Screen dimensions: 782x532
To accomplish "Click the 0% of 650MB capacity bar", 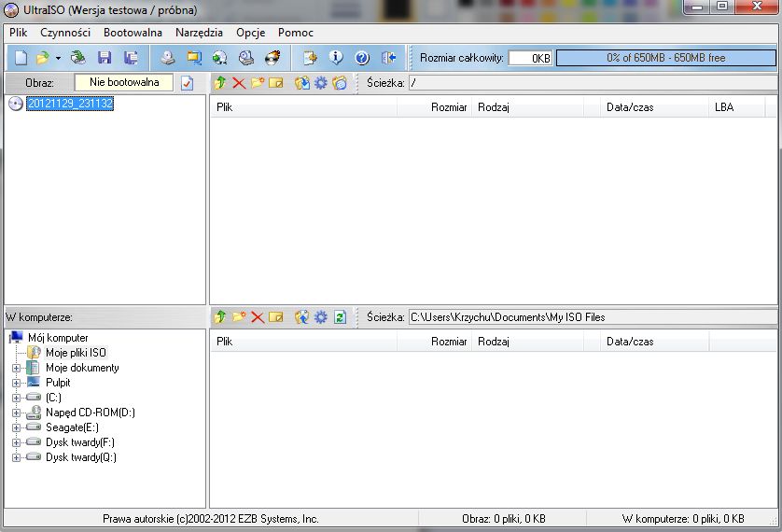I will [665, 58].
